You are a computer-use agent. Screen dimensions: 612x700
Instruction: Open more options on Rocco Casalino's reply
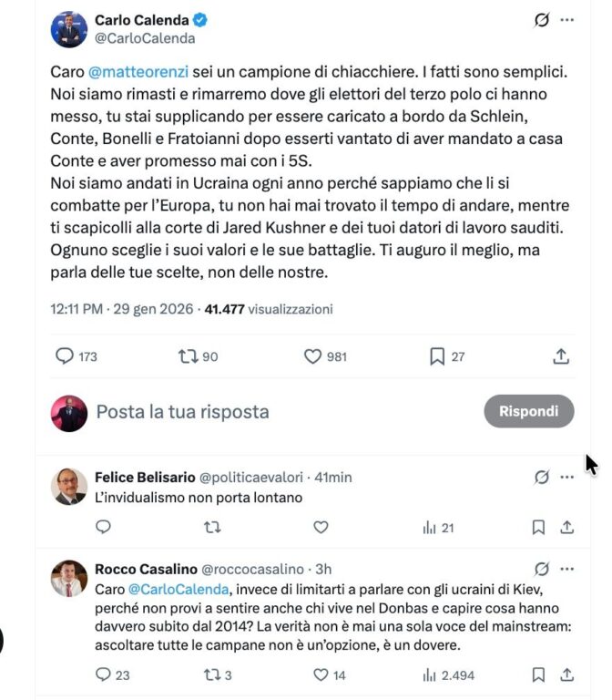pos(567,570)
